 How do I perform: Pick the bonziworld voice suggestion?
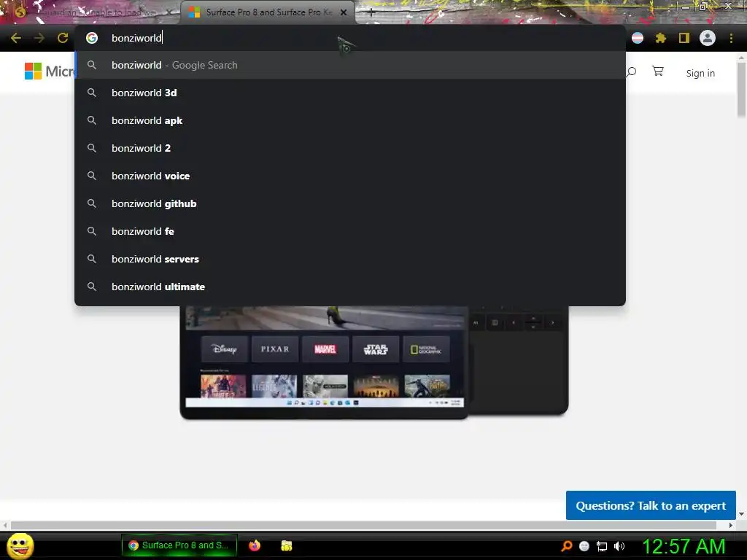(x=350, y=176)
